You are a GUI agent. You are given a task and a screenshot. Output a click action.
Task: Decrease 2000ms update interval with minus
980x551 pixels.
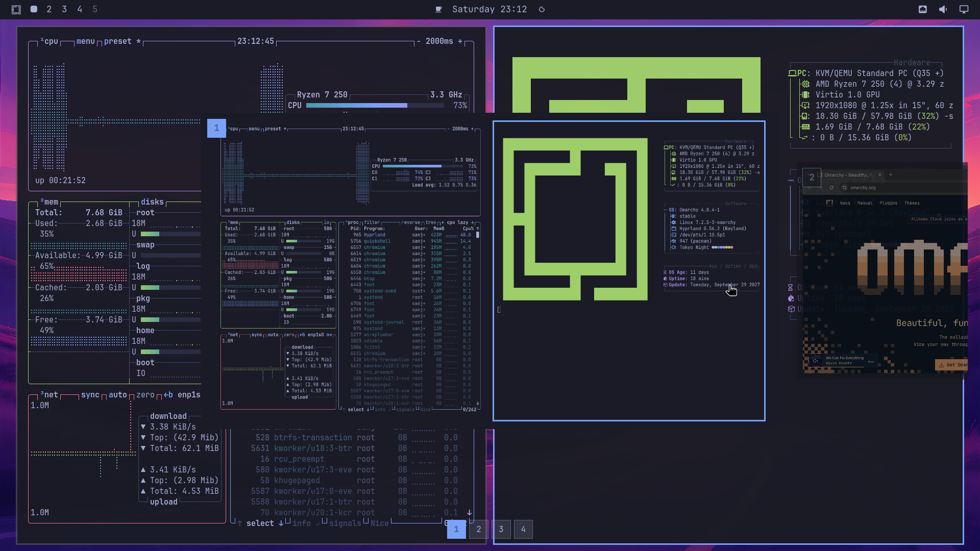pos(419,41)
